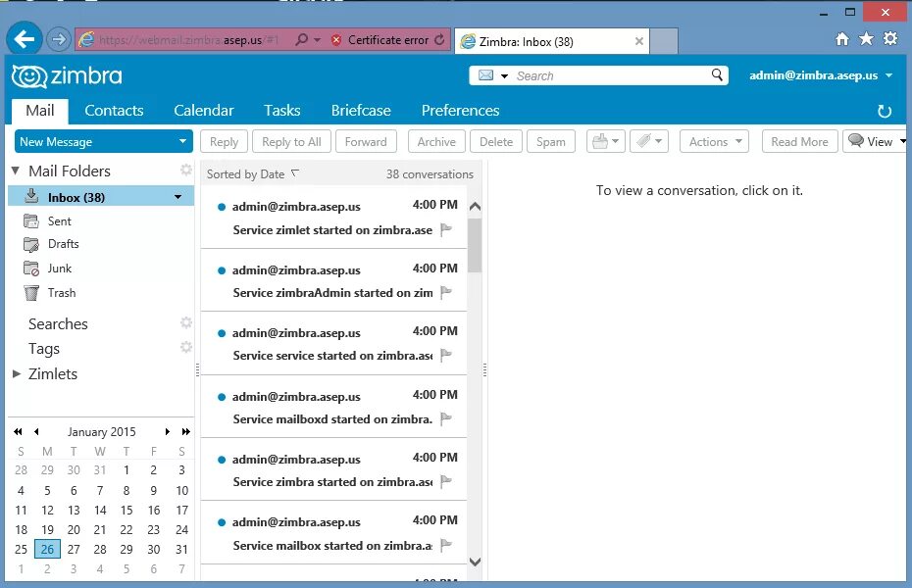912x588 pixels.
Task: Click the address bar search magnifier icon
Action: pos(301,39)
